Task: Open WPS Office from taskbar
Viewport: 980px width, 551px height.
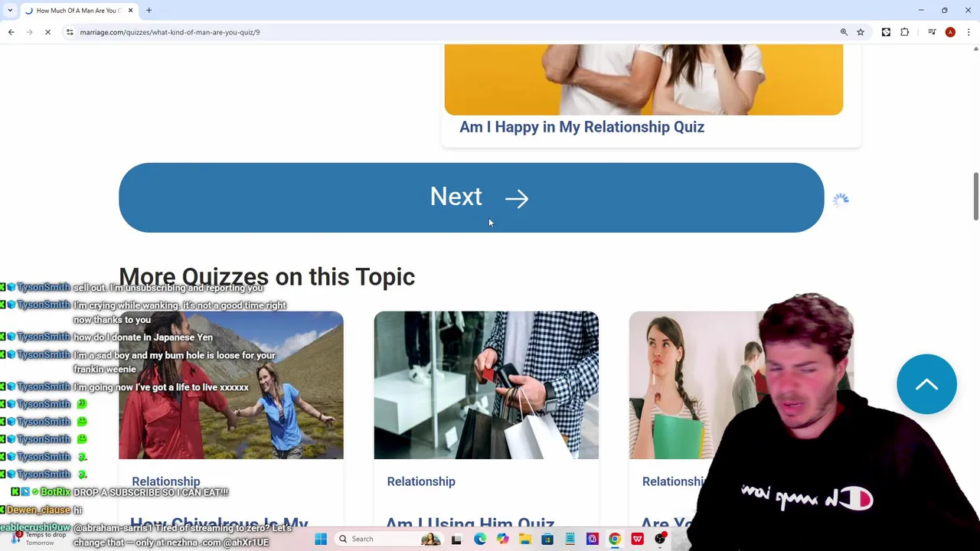Action: click(x=637, y=539)
